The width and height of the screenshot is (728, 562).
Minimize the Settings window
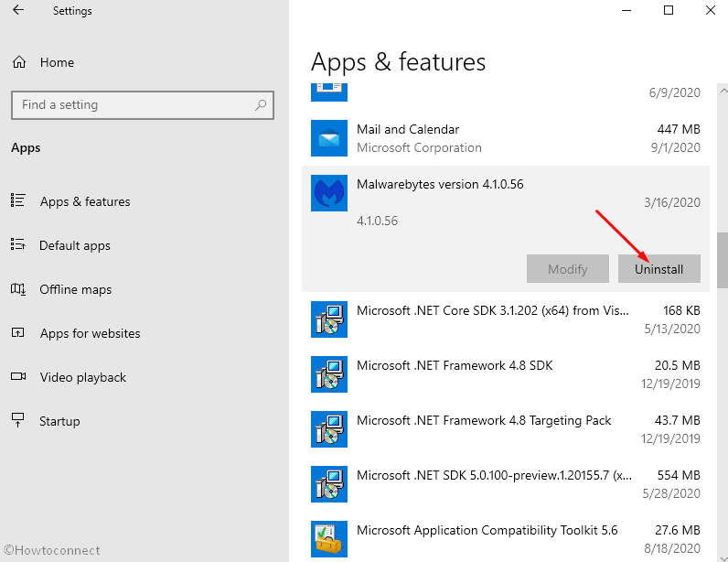pos(626,10)
